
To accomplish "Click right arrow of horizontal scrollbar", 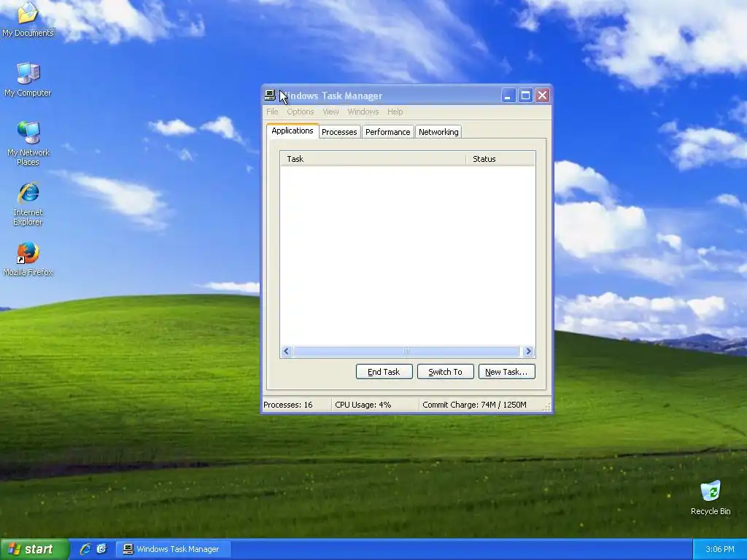I will (528, 351).
